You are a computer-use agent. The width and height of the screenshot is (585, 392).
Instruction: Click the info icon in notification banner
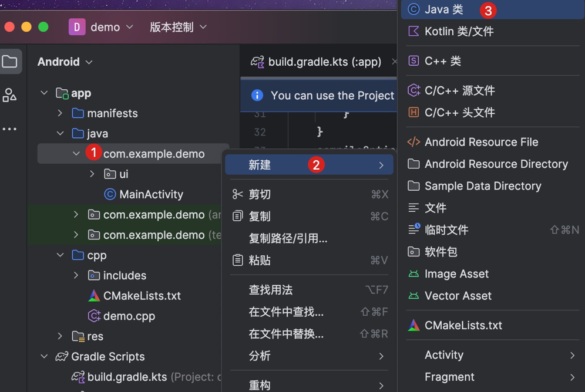257,95
